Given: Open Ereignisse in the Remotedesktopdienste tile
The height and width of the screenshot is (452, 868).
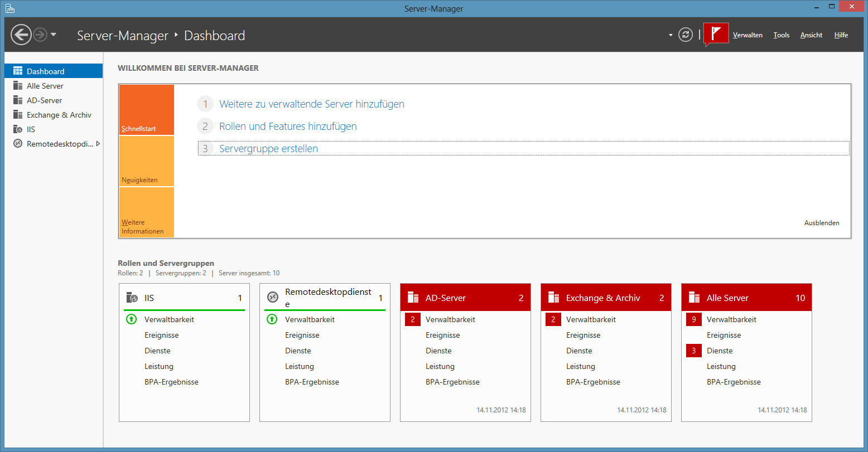Looking at the screenshot, I should point(302,335).
